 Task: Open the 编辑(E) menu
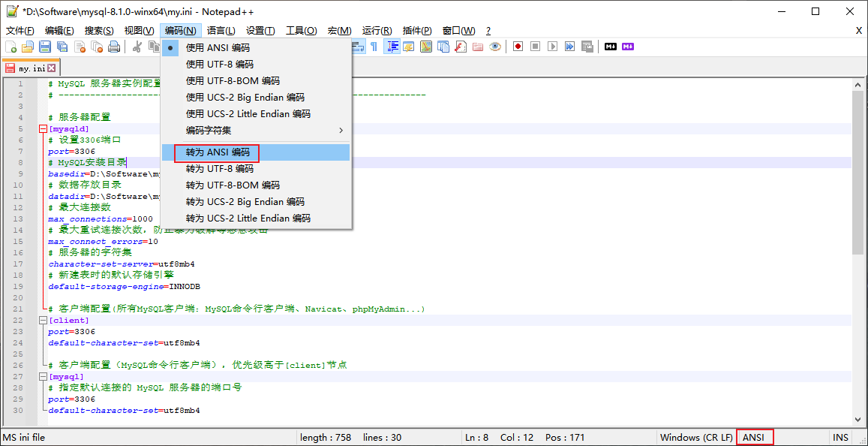59,31
